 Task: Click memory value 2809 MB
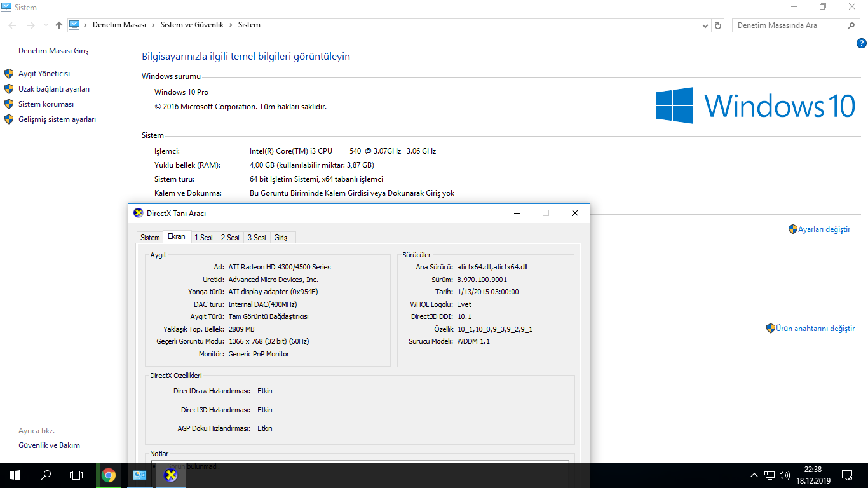pyautogui.click(x=241, y=329)
